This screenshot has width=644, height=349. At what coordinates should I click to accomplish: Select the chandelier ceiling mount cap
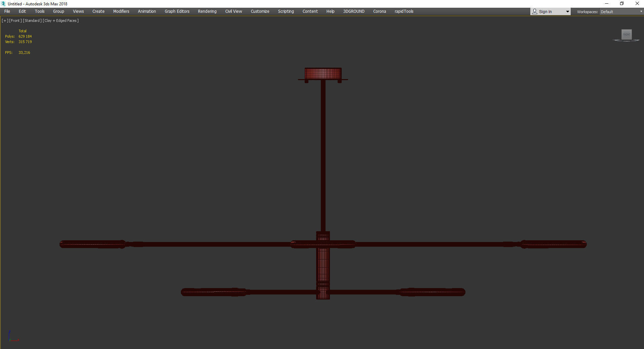point(323,74)
